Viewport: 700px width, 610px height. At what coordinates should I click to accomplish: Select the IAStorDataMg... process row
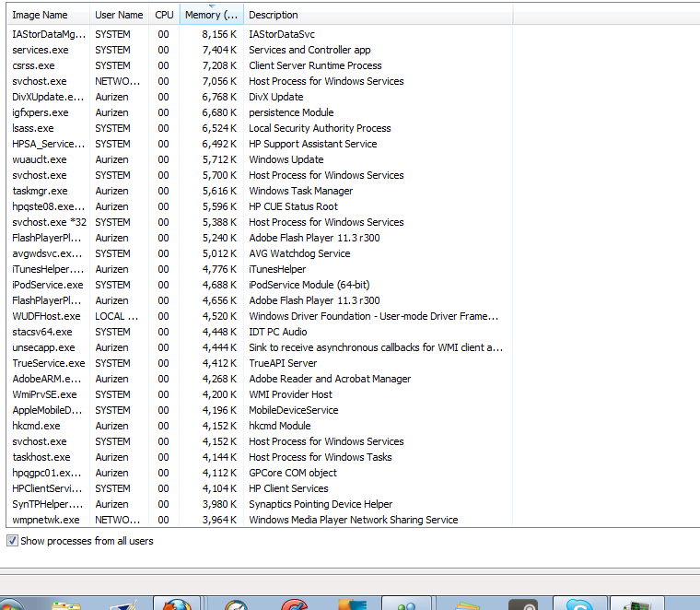click(260, 34)
